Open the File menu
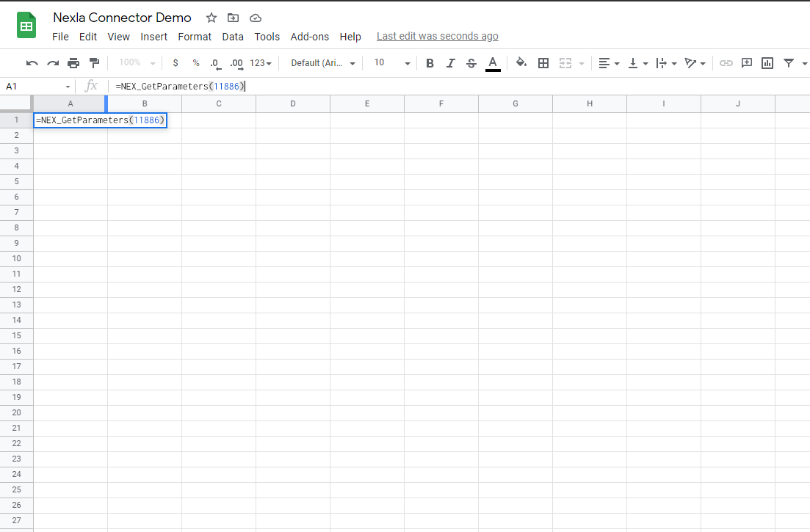810x532 pixels. (60, 37)
